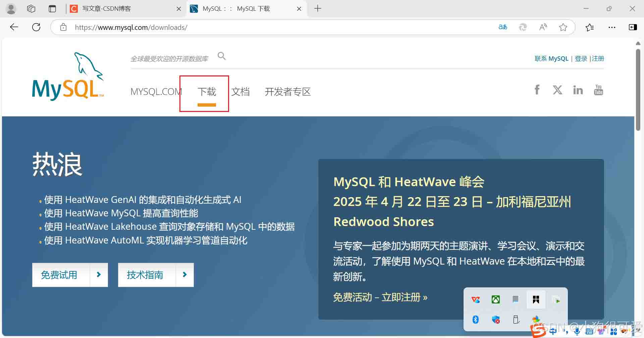Open browser Settings and more menu
This screenshot has width=644, height=338.
point(612,27)
